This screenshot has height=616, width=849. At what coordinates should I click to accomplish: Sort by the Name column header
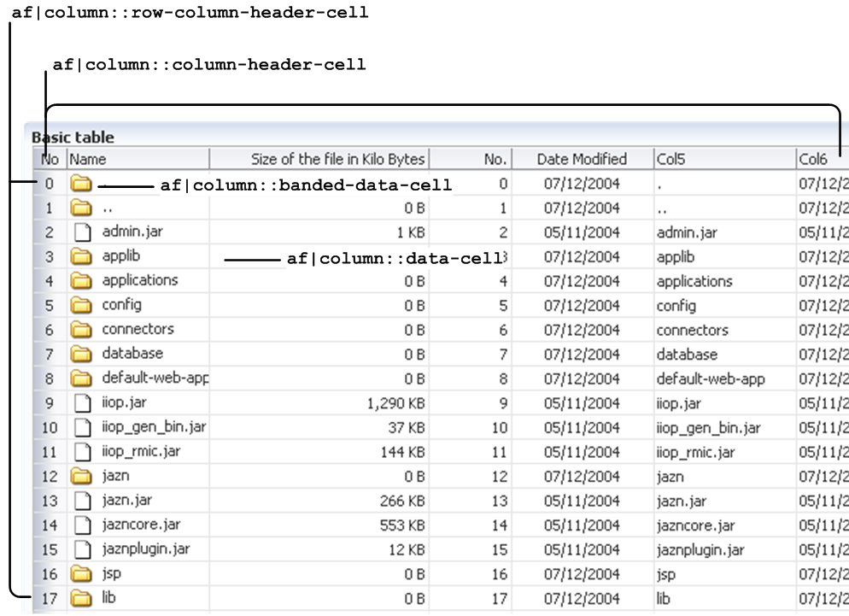[x=137, y=159]
